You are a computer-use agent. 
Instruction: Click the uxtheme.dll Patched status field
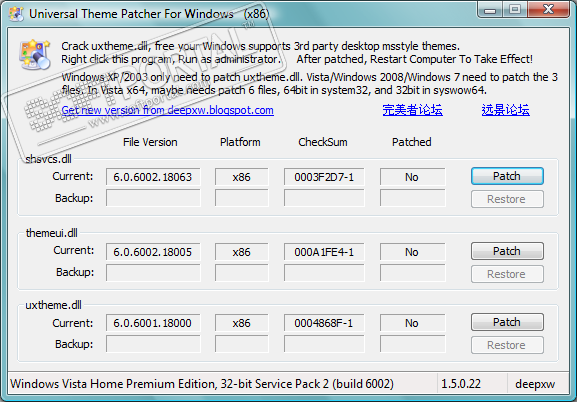click(x=413, y=323)
